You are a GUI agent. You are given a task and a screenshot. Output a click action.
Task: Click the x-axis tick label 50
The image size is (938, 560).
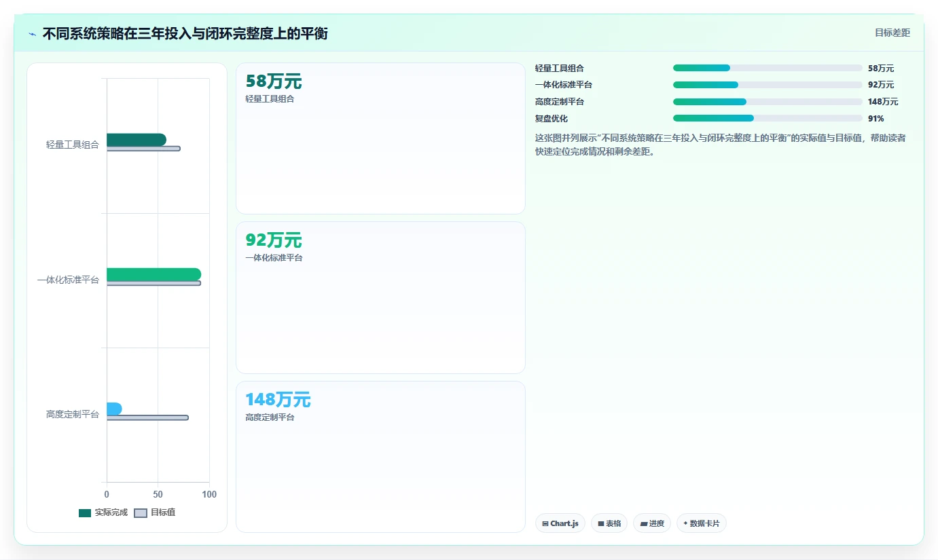[158, 494]
